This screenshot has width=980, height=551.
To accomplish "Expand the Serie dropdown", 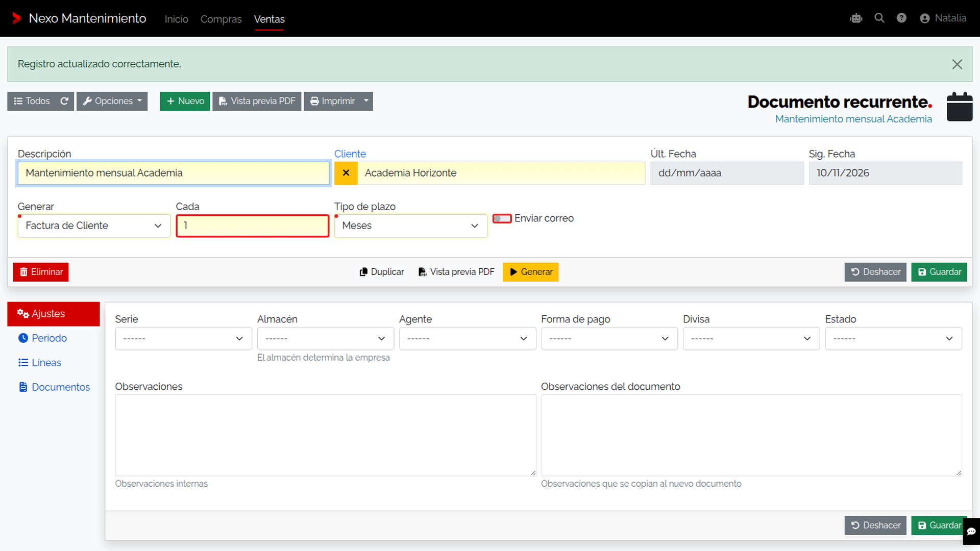I will tap(183, 339).
